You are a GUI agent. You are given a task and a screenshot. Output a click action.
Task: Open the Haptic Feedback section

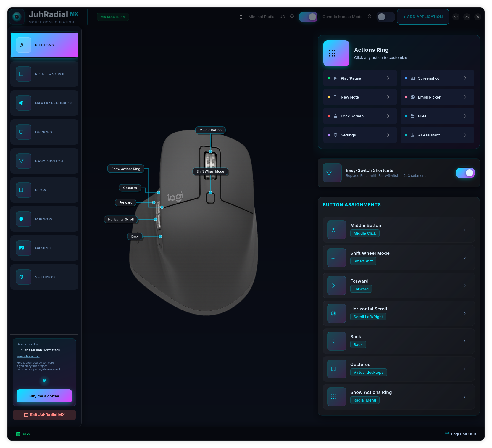pos(44,103)
